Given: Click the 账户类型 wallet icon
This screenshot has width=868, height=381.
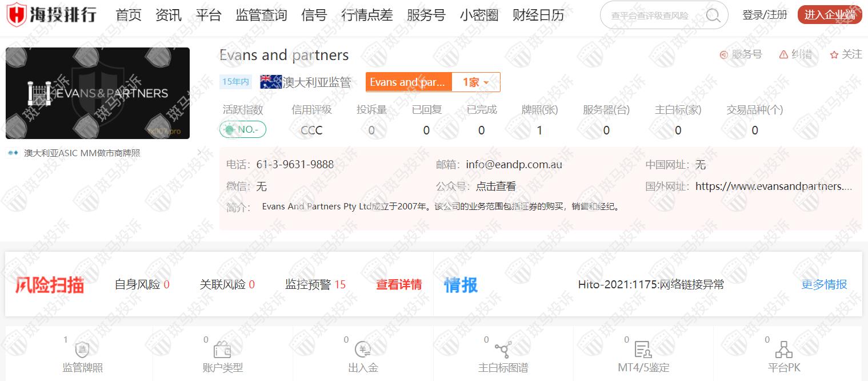Looking at the screenshot, I should (x=222, y=350).
